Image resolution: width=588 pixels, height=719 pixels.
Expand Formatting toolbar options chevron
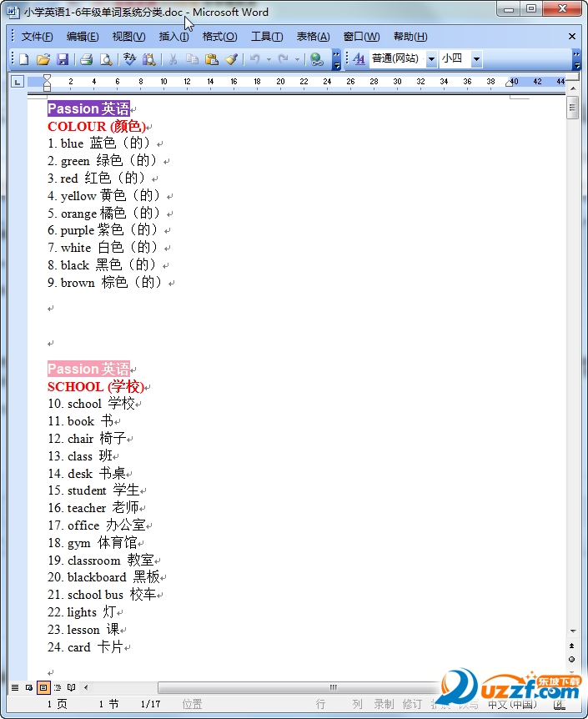[x=576, y=60]
